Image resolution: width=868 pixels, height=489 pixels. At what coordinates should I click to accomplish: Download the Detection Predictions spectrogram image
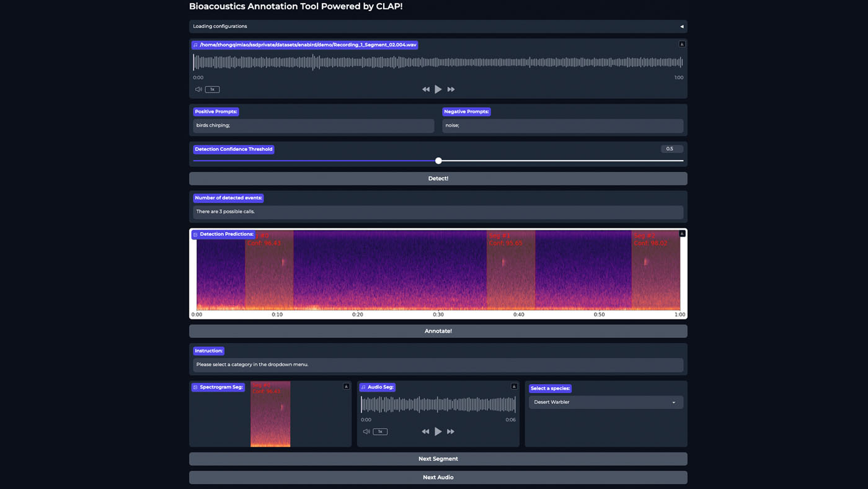click(681, 233)
